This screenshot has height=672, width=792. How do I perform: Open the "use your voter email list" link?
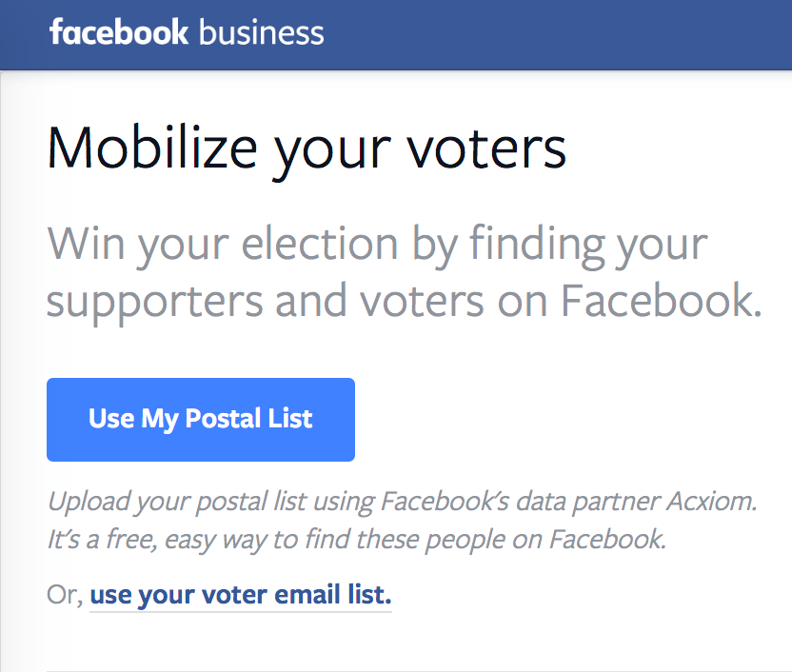tap(240, 596)
